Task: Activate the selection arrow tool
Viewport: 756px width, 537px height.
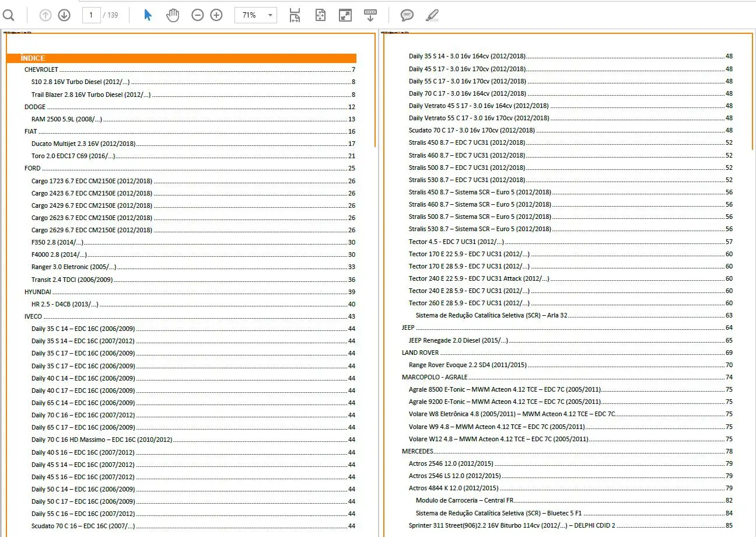Action: (148, 15)
